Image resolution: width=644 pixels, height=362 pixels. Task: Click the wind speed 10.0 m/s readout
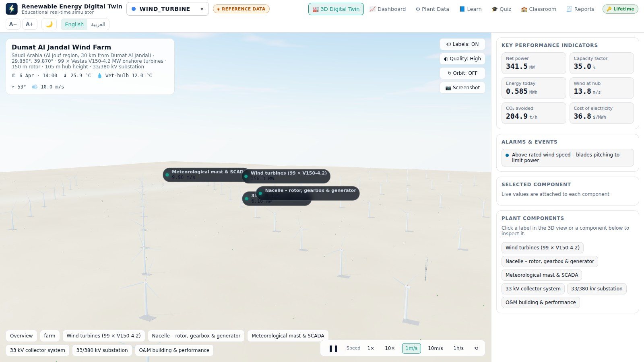tap(48, 87)
